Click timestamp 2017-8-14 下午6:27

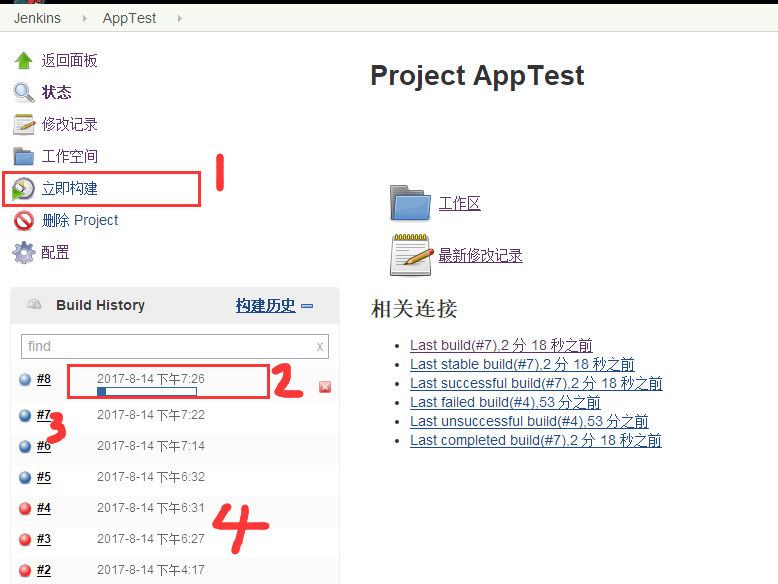click(x=151, y=539)
